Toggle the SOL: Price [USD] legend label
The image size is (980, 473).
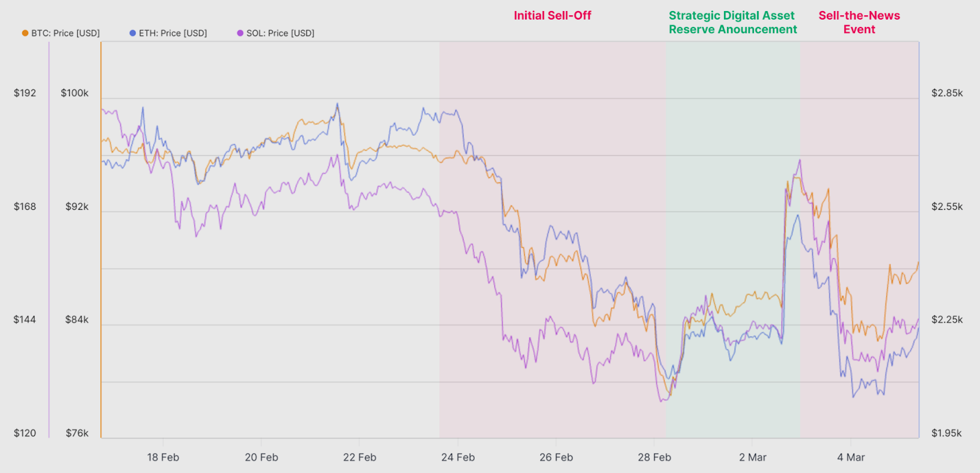[280, 33]
